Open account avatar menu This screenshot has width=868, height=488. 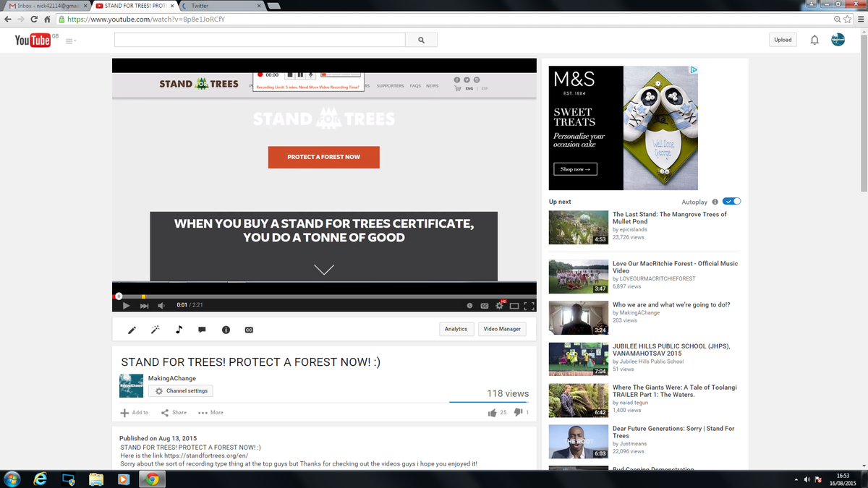pyautogui.click(x=838, y=40)
